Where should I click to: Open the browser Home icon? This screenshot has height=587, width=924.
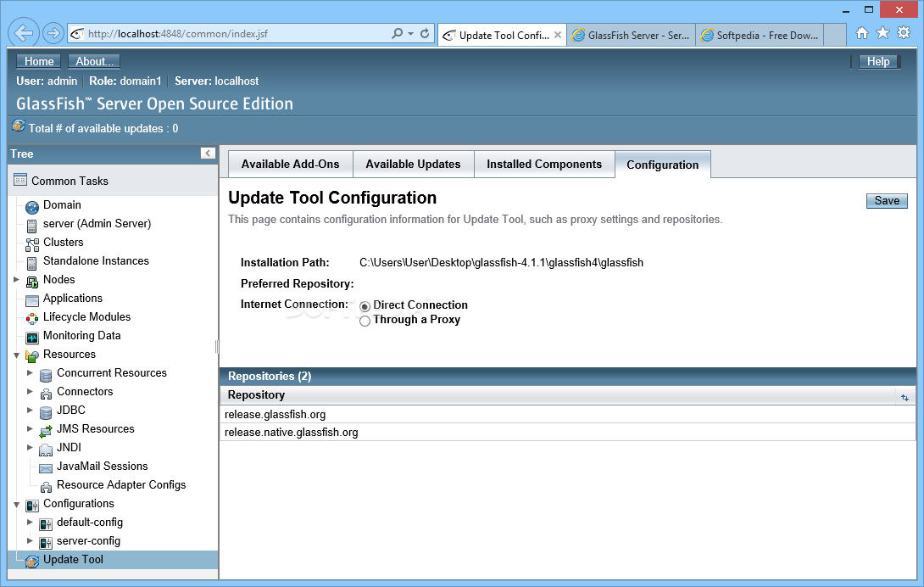click(861, 33)
